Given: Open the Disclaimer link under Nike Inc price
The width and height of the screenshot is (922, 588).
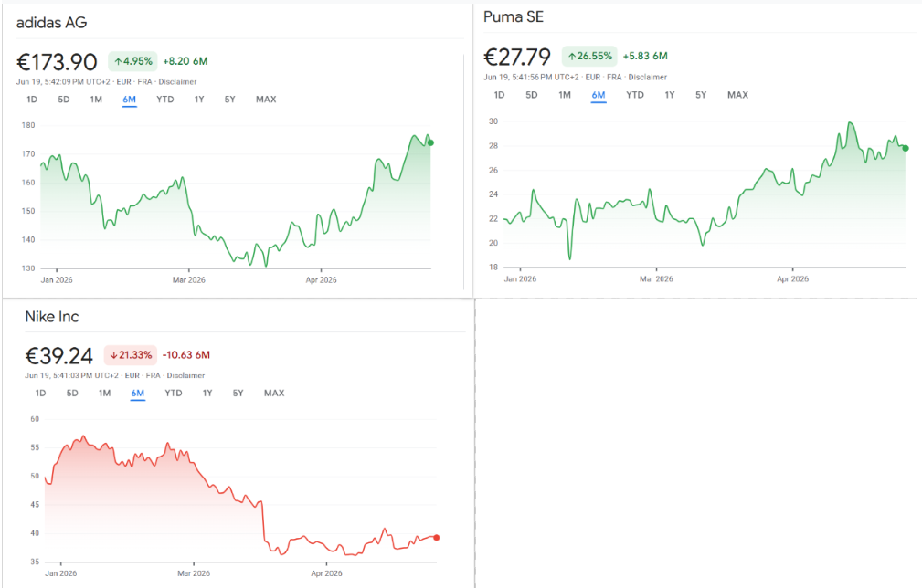Looking at the screenshot, I should tap(185, 375).
